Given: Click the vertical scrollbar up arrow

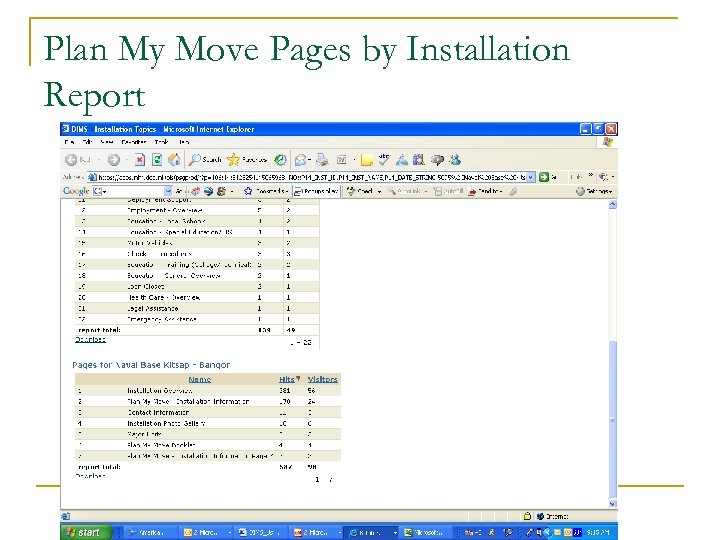Looking at the screenshot, I should pyautogui.click(x=613, y=205).
